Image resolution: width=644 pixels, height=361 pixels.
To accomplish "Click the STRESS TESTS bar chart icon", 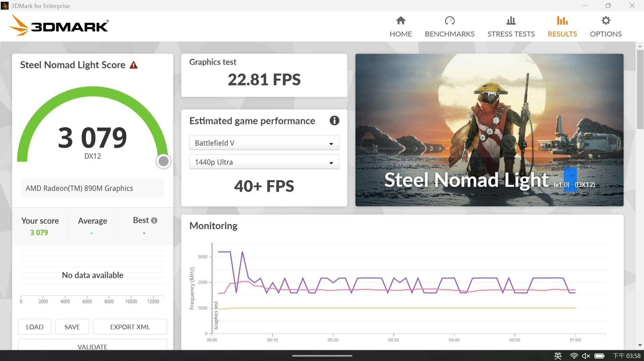I will [511, 21].
